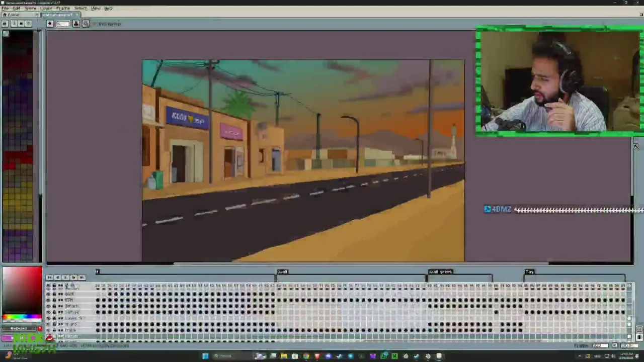Click the Tag label on timeline

[x=529, y=272]
